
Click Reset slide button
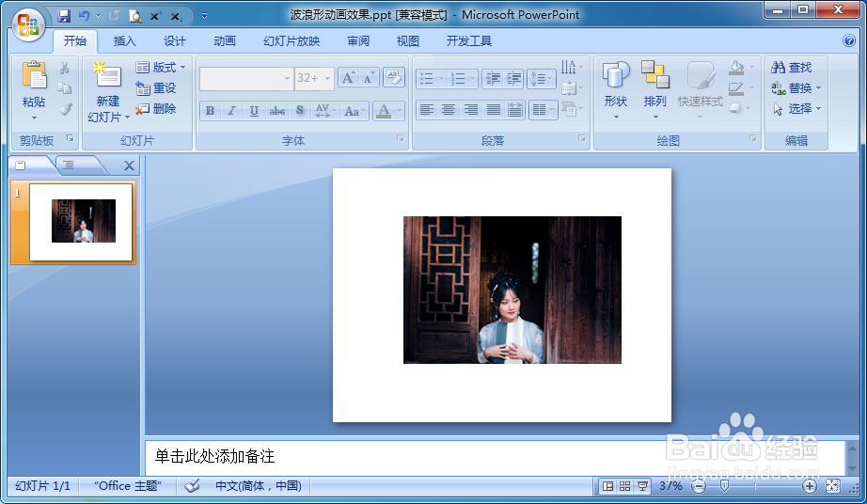[156, 87]
